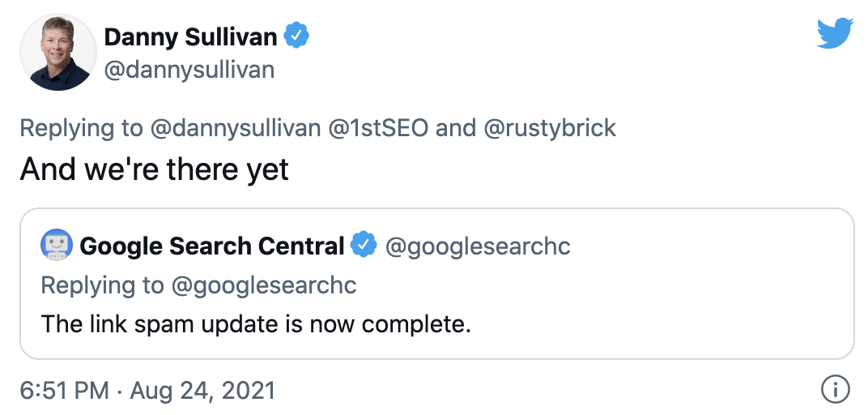Click the "Replying to" text in quoted tweet
Image resolution: width=868 pixels, height=415 pixels.
coord(102,285)
